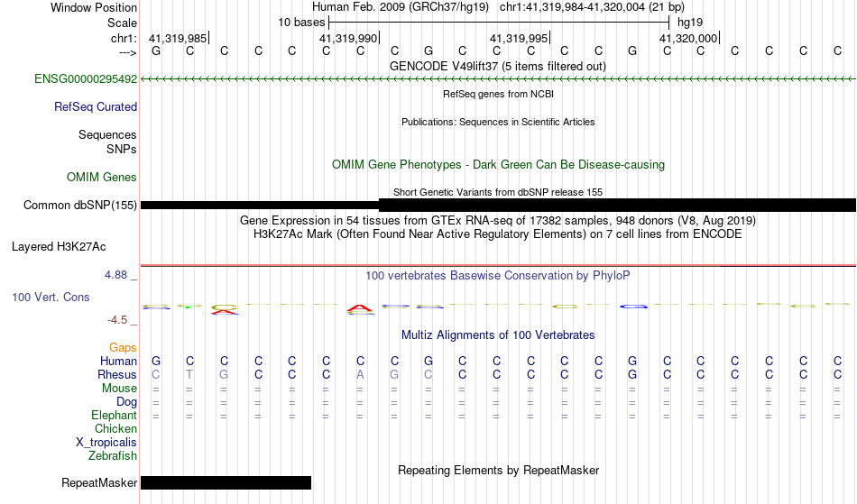Viewport: 857px width, 504px height.
Task: Click RefSeq genes from NCBI title
Action: 499,94
